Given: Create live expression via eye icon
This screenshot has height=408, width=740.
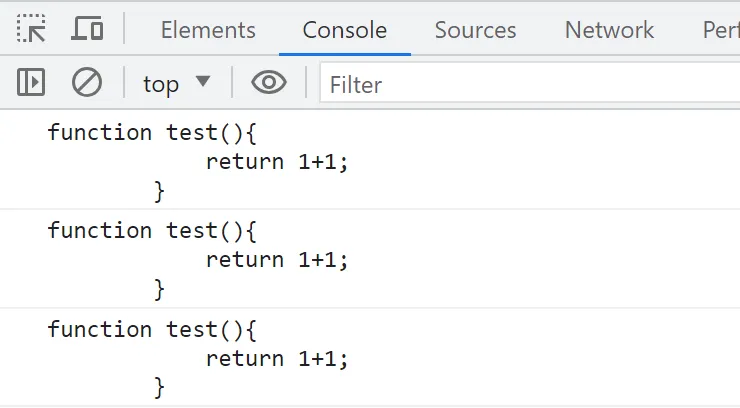Looking at the screenshot, I should (268, 83).
